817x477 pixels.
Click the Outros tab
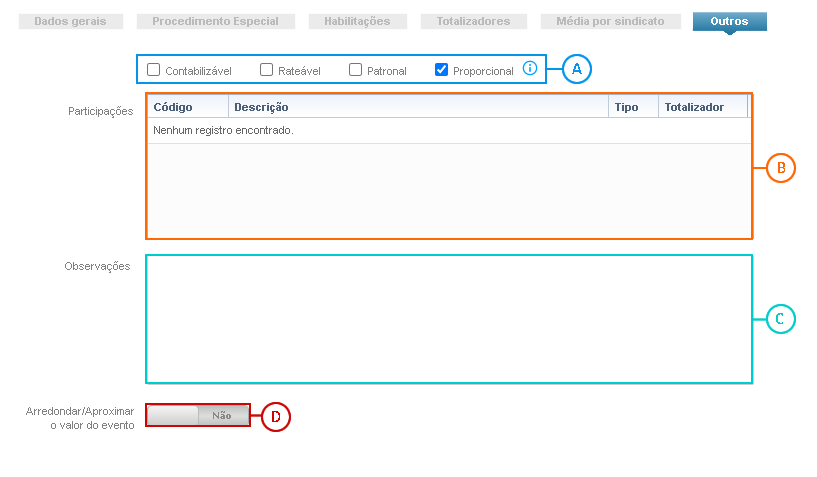coord(729,21)
